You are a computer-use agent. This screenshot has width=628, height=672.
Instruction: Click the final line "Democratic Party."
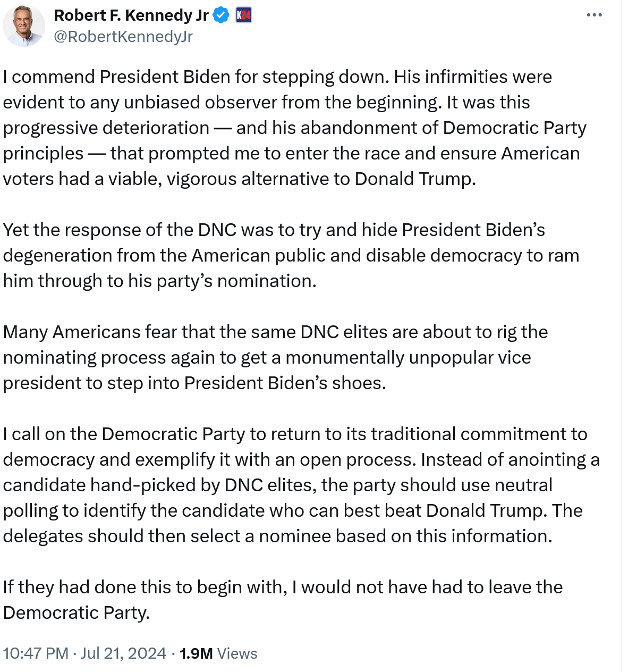tap(77, 612)
